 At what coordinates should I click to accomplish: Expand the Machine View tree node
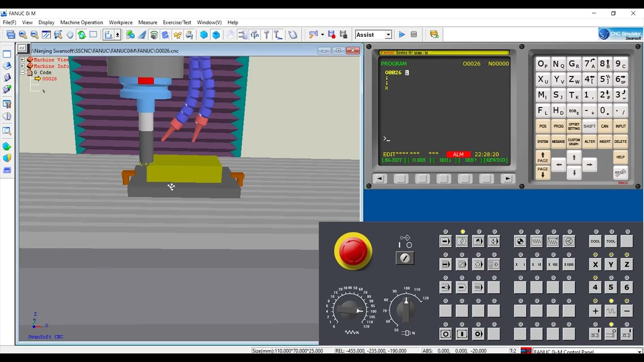tap(22, 60)
